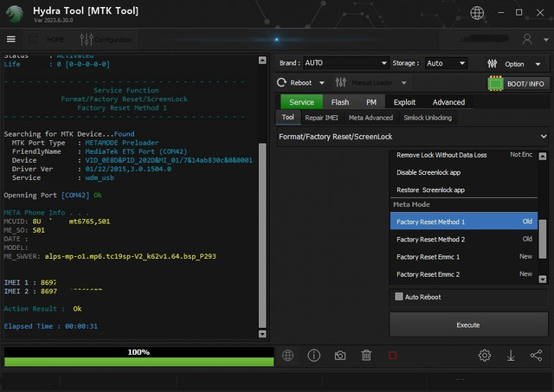
Task: Click the log panel scroll down arrow
Action: pyautogui.click(x=262, y=334)
